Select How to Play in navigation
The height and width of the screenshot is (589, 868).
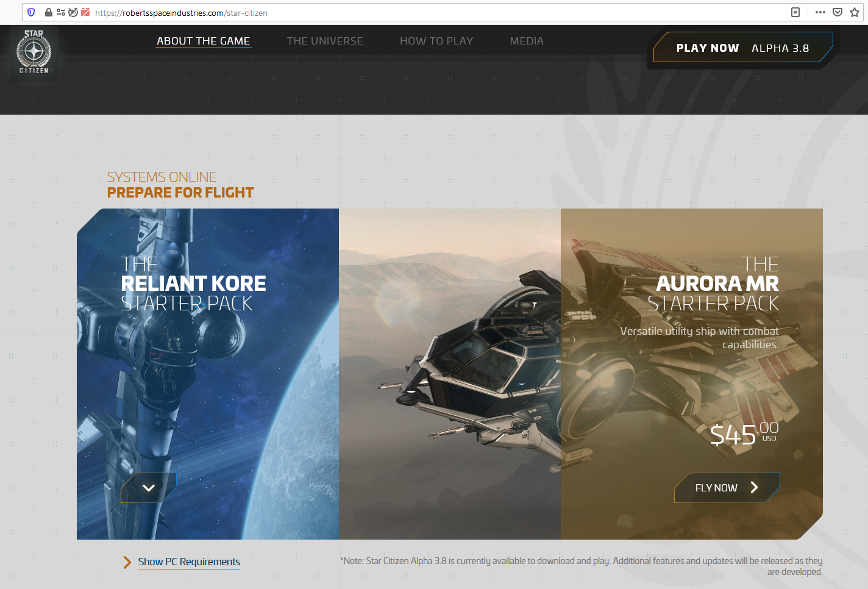(x=436, y=41)
